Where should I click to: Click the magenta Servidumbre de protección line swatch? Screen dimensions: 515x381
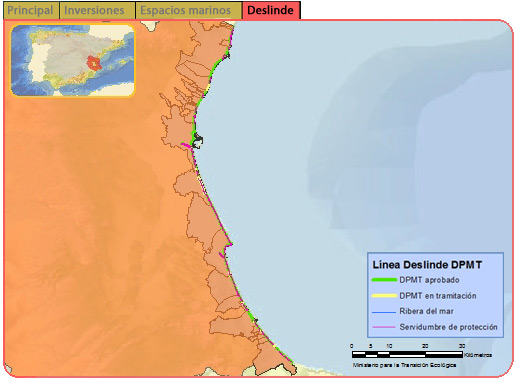point(384,327)
